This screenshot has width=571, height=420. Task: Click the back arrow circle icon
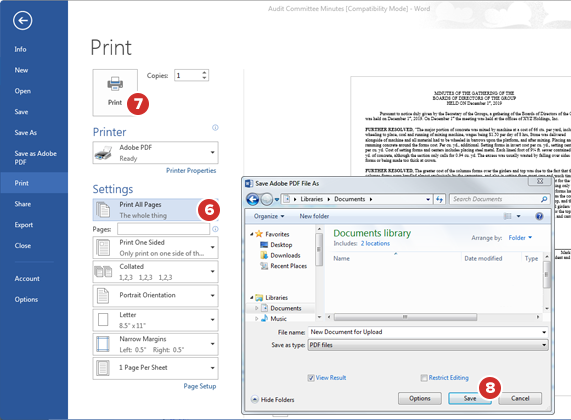[x=23, y=20]
